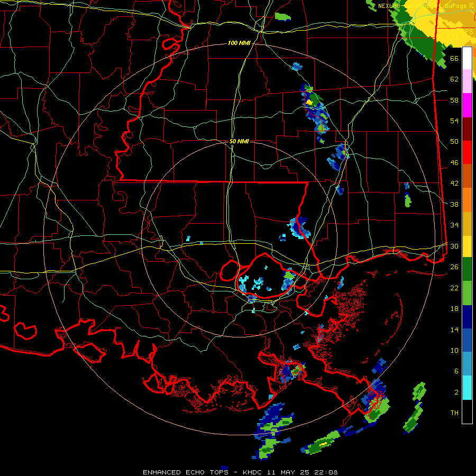The width and height of the screenshot is (476, 476).
Task: Click the 30 value on the legend
Action: pyautogui.click(x=454, y=246)
